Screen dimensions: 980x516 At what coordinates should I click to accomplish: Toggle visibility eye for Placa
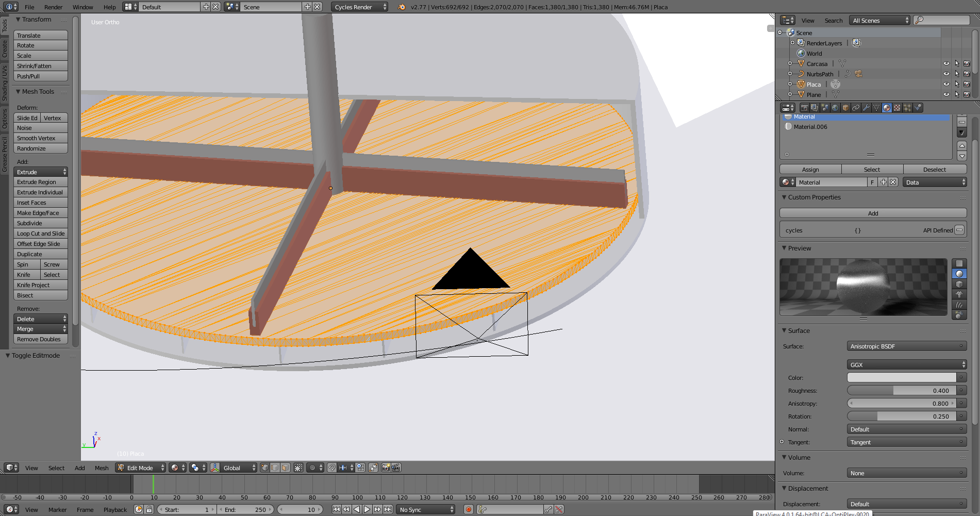click(946, 84)
